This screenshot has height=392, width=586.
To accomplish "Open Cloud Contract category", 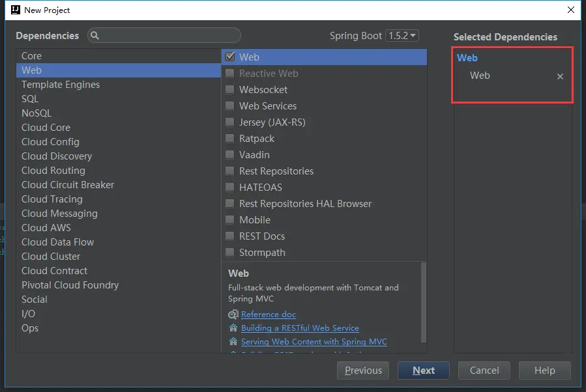I will (119, 271).
